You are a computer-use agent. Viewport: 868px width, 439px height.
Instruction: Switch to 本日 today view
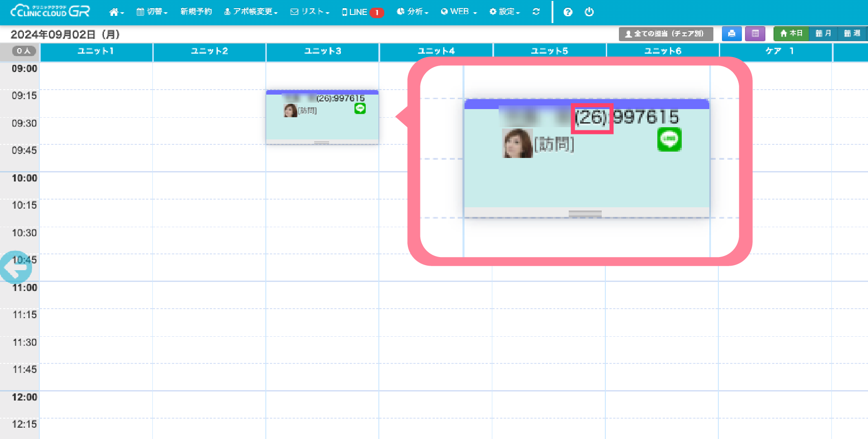point(791,33)
